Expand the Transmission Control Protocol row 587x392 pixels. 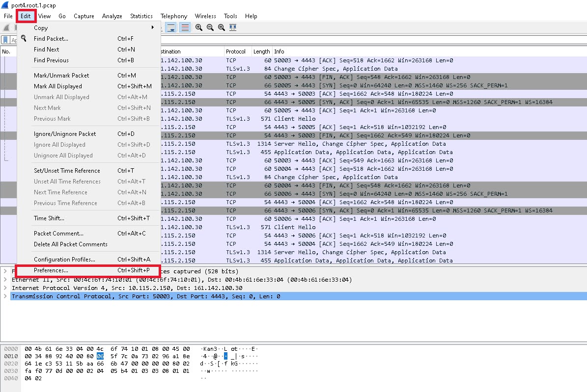[5, 296]
